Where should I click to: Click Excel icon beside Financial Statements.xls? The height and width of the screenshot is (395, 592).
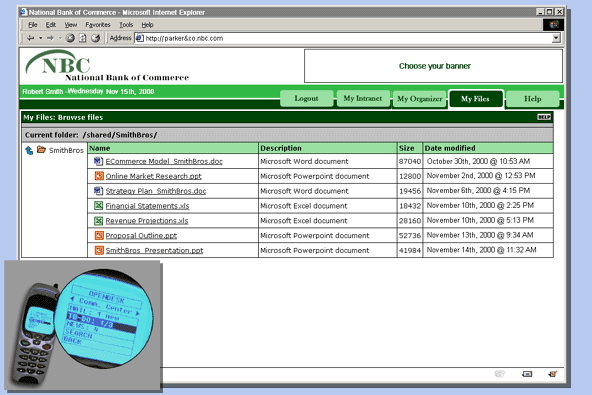(x=99, y=206)
